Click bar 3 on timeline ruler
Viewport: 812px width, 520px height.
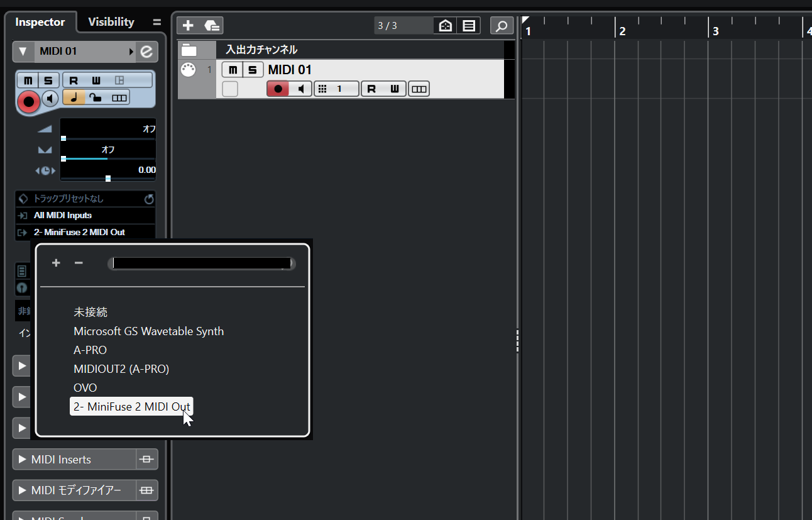[x=715, y=31]
